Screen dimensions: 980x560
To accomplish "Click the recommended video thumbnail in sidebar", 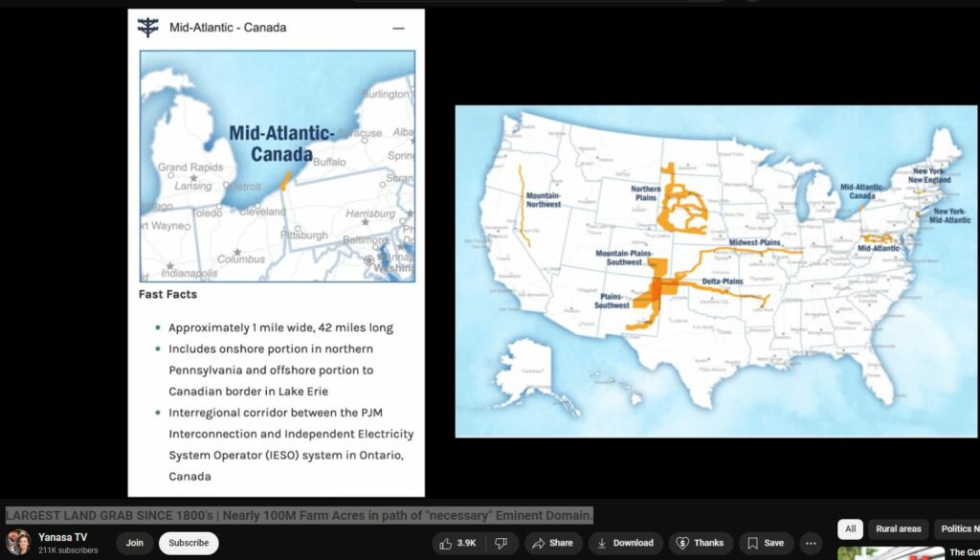I will coord(891,553).
